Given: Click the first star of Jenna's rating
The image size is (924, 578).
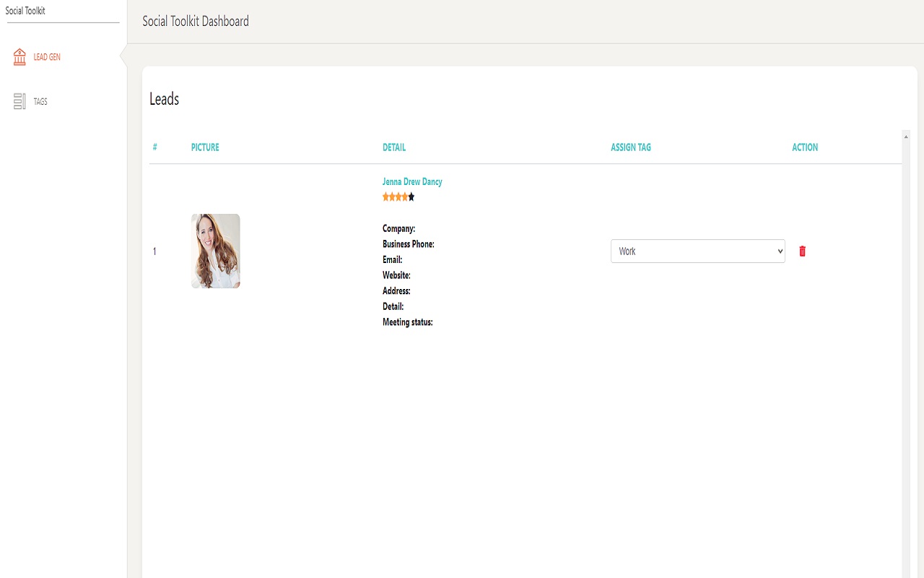Looking at the screenshot, I should [x=385, y=196].
